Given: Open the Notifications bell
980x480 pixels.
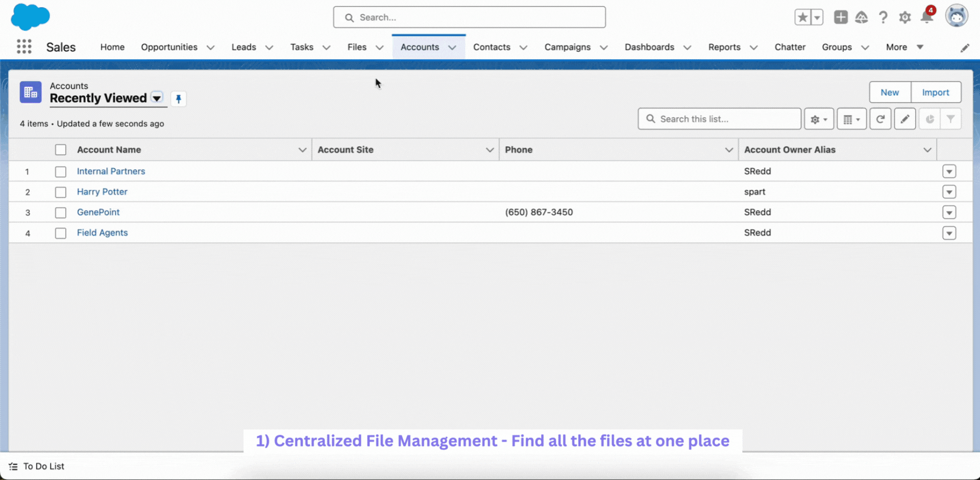Looking at the screenshot, I should (x=927, y=17).
